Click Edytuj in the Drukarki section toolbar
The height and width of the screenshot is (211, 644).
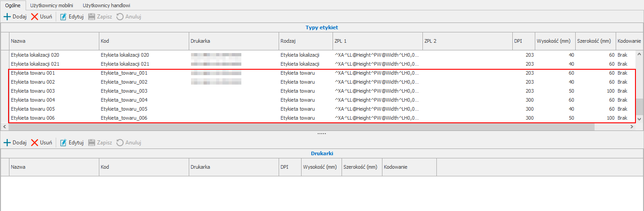coord(72,143)
